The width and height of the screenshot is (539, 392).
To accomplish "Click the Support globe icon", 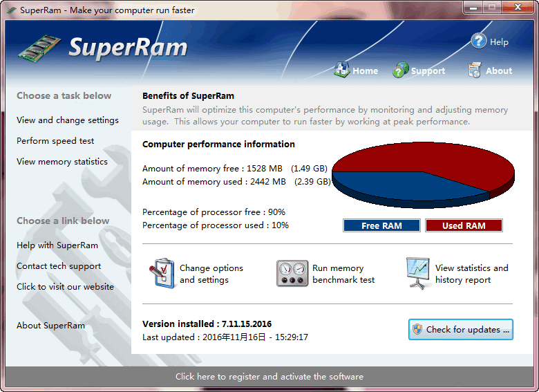I will pyautogui.click(x=401, y=70).
